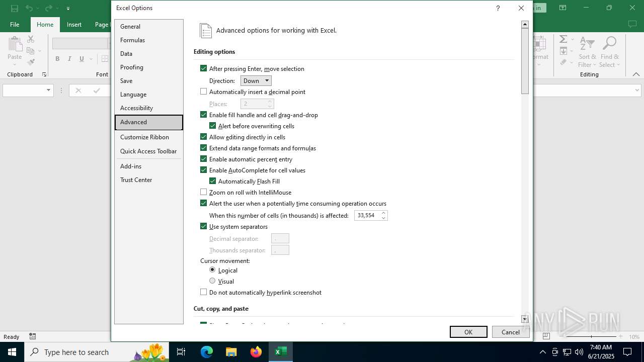644x362 pixels.
Task: Open the AutoSum dropdown arrow
Action: (572, 39)
